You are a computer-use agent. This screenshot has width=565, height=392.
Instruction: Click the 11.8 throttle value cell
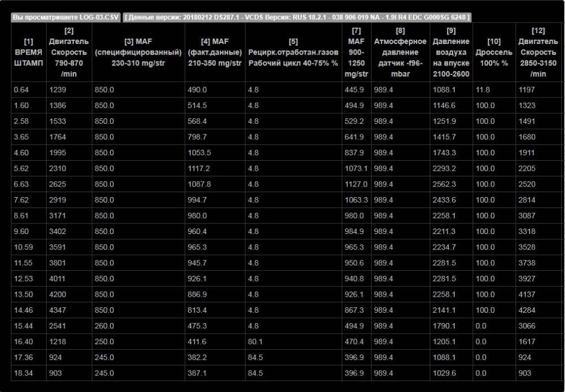coord(483,90)
